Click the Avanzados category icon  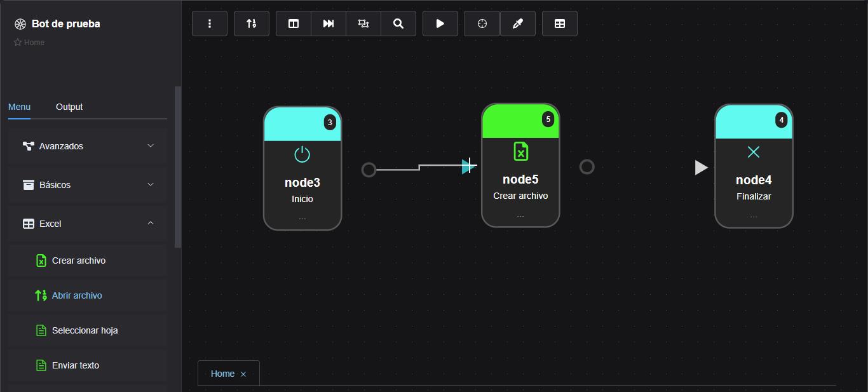point(29,146)
